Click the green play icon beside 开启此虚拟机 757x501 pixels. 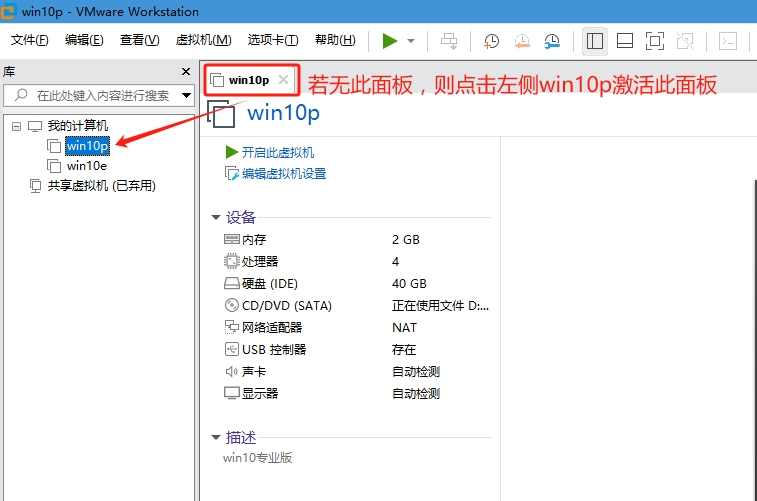pyautogui.click(x=232, y=153)
